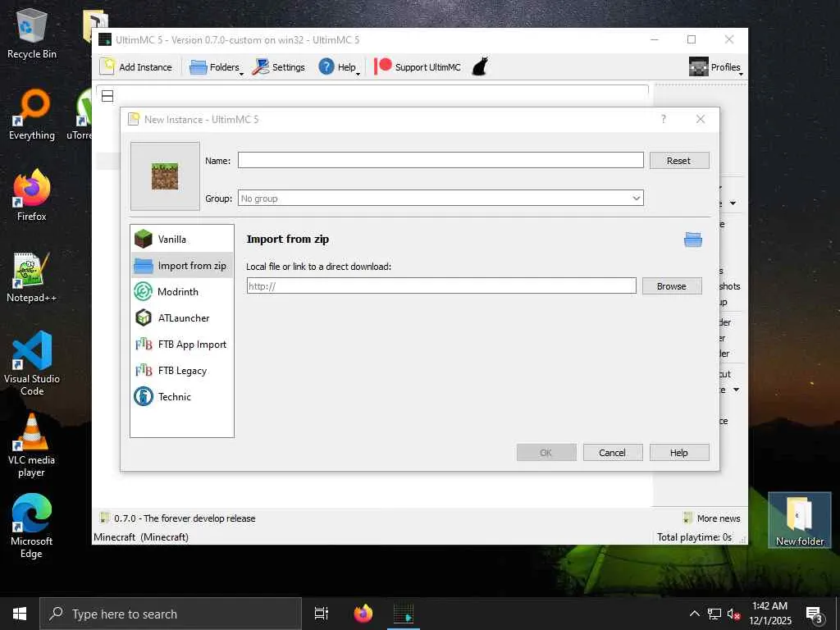
Task: Open the notification center icon
Action: pyautogui.click(x=815, y=614)
